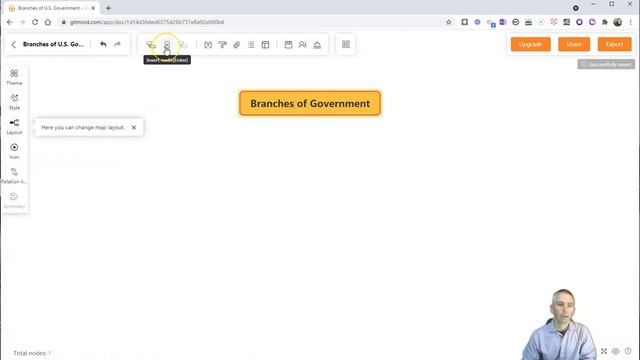
Task: Open the Outline list icon
Action: 251,44
